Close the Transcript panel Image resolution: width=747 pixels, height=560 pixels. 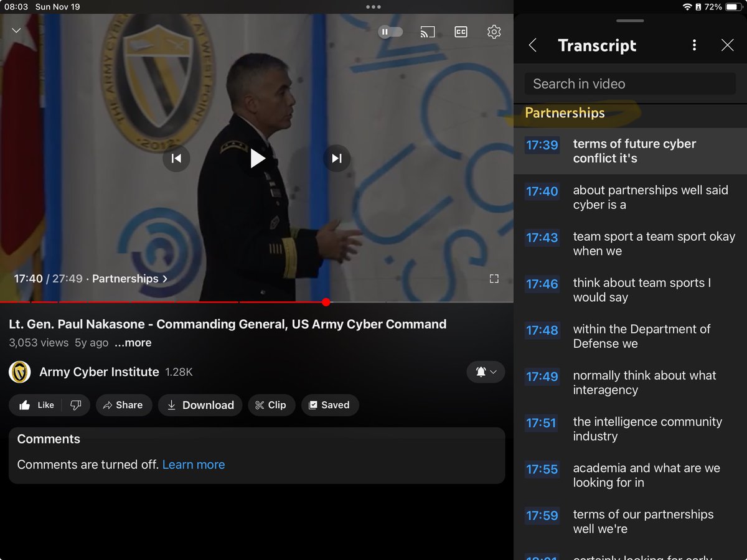coord(727,45)
